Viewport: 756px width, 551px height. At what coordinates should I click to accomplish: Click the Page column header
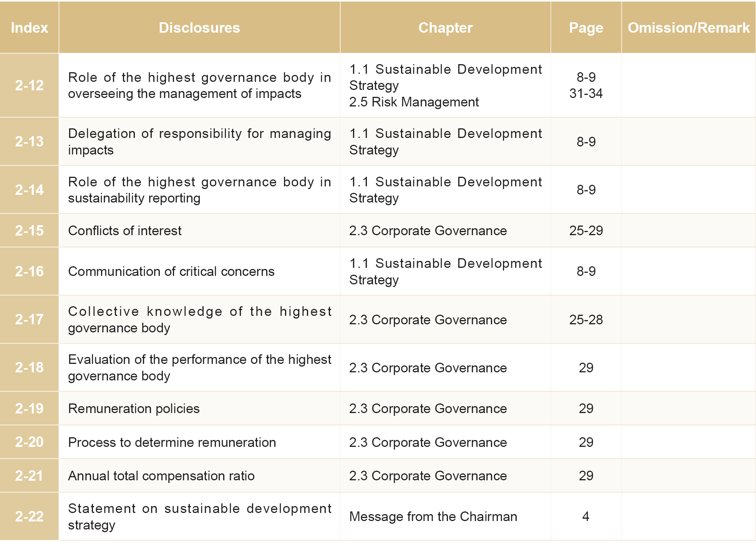586,28
